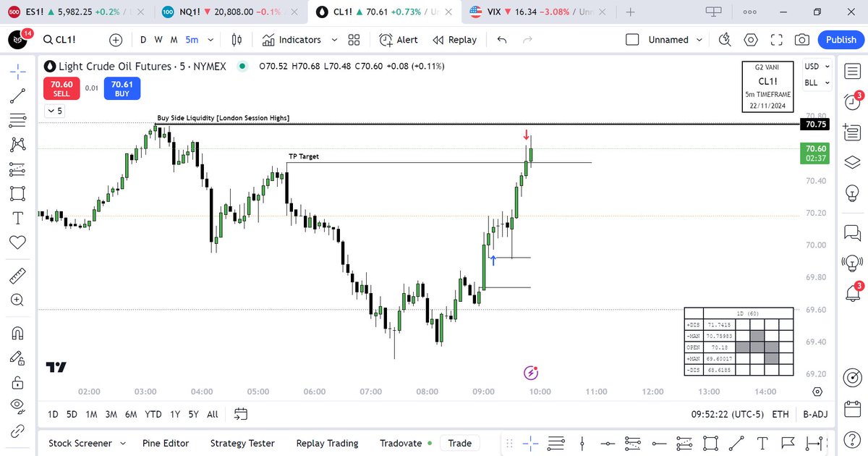This screenshot has height=456, width=868.
Task: Open the user profile menu with 14 badge
Action: click(18, 38)
